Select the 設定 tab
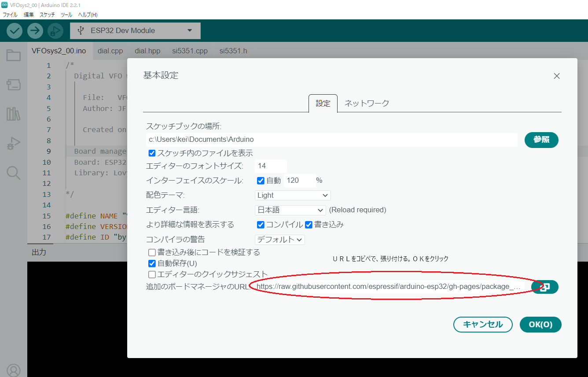This screenshot has width=588, height=377. [323, 103]
